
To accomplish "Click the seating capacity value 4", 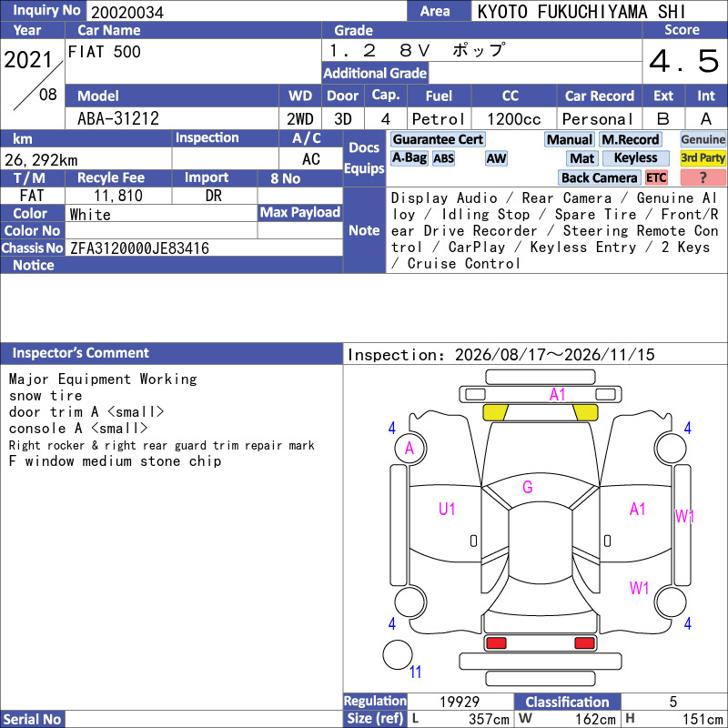I will click(x=385, y=119).
